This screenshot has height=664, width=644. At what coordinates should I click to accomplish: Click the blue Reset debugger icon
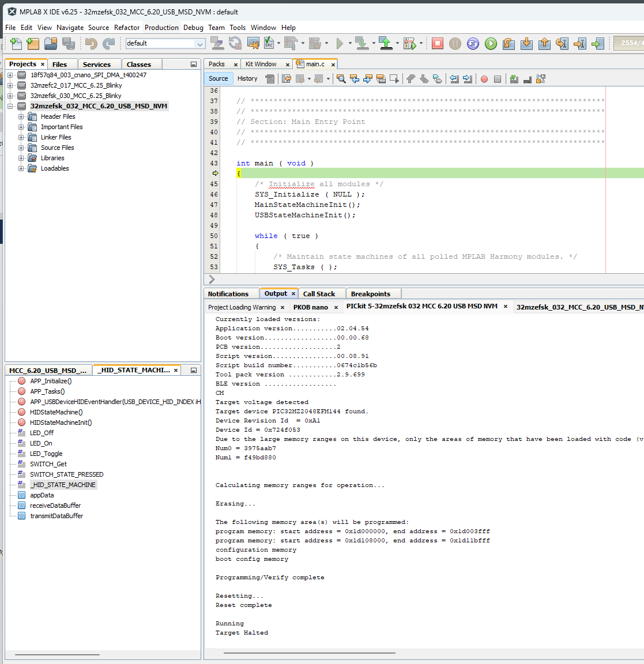473,43
